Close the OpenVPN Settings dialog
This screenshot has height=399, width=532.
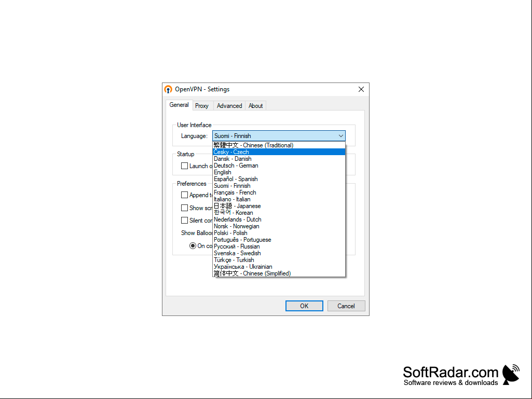click(x=361, y=89)
